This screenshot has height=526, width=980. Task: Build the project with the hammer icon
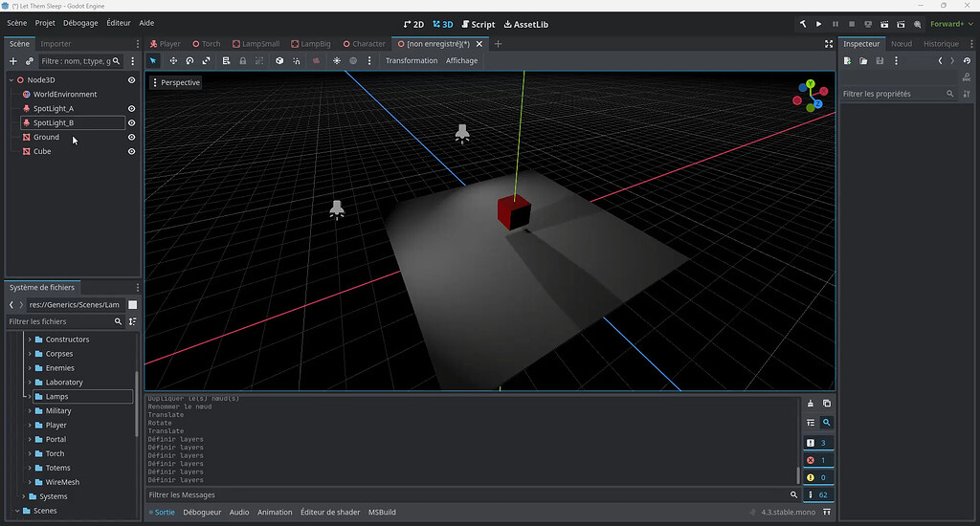[803, 24]
